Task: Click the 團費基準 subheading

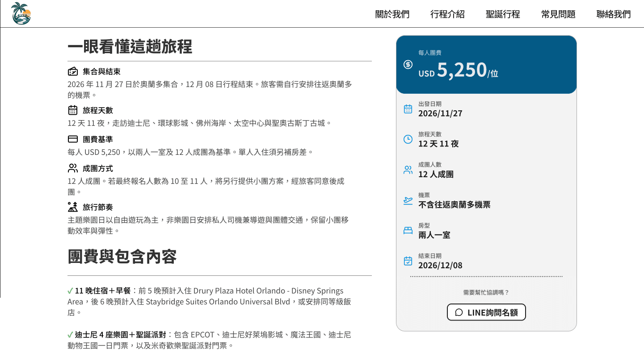Action: pos(98,139)
